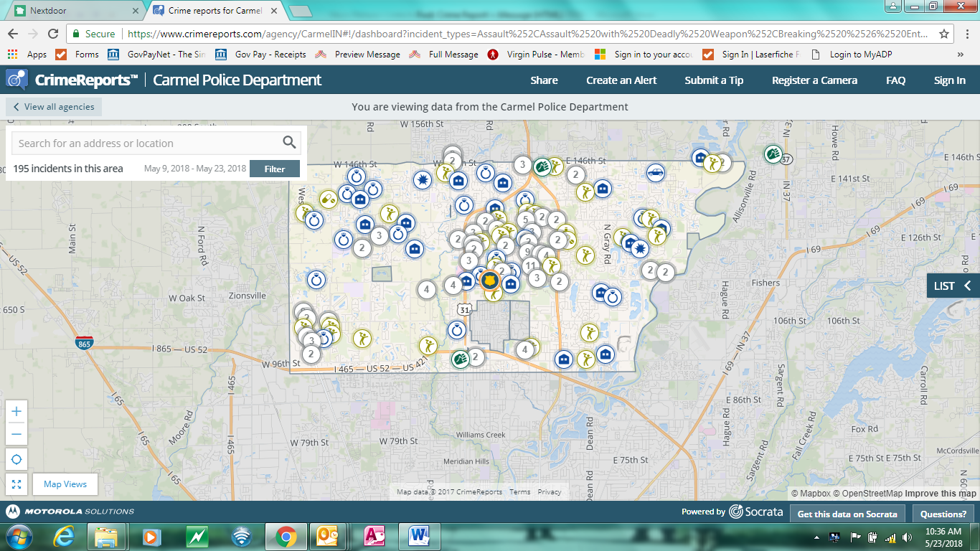Toggle the bookmark star in the address bar
This screenshot has width=980, height=551.
944,33
